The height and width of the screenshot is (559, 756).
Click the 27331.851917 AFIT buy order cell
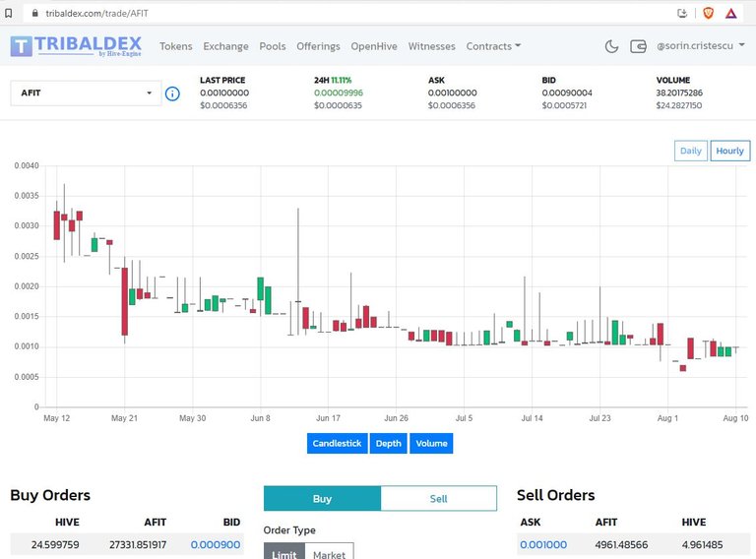click(x=138, y=545)
